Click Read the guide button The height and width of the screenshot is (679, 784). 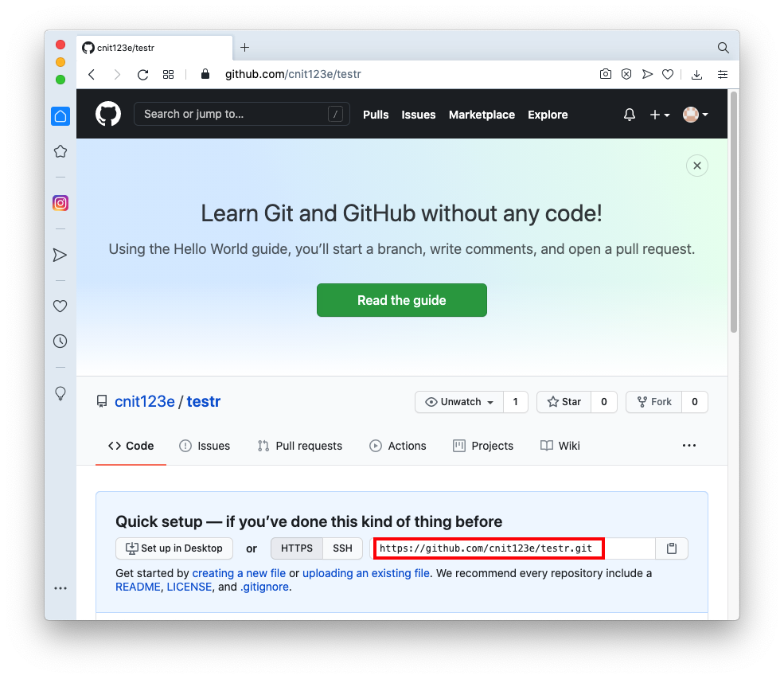click(401, 300)
